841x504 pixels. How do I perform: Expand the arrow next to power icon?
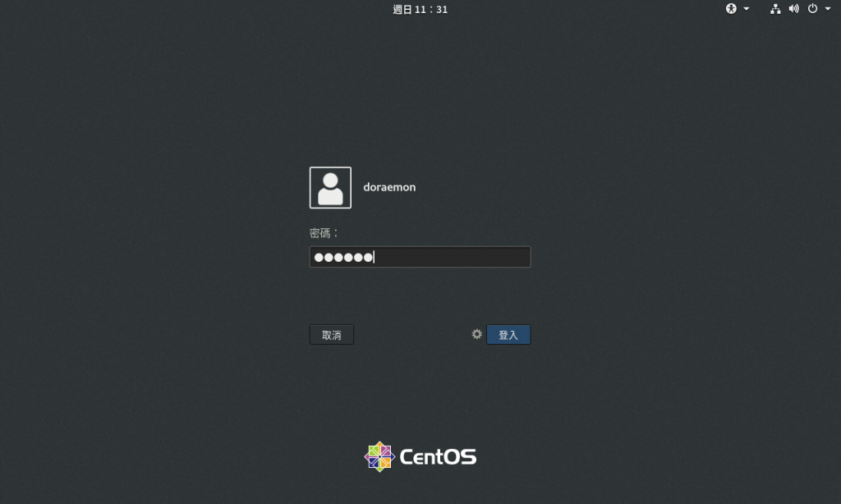pyautogui.click(x=828, y=8)
